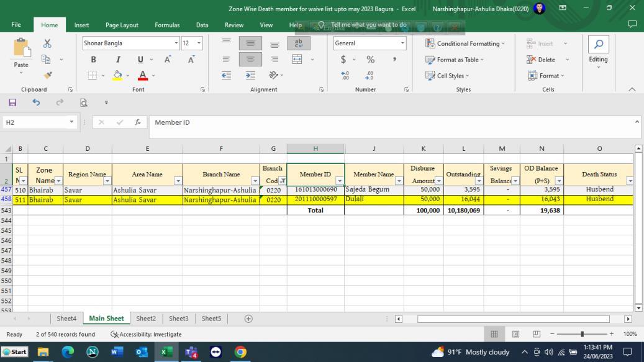Activate the Format Painter brush
The width and height of the screenshot is (644, 362).
[x=47, y=75]
